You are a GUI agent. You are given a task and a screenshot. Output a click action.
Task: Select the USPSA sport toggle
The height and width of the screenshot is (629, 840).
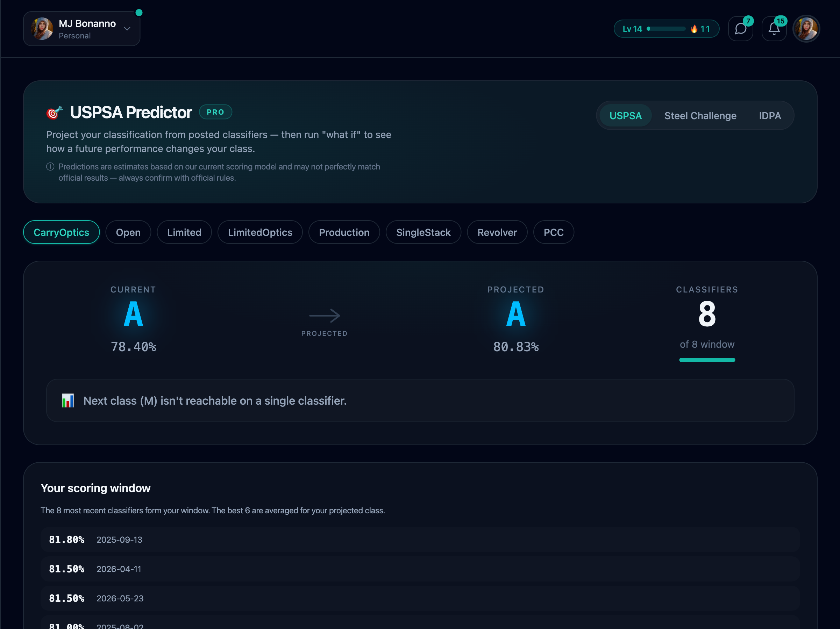(625, 116)
